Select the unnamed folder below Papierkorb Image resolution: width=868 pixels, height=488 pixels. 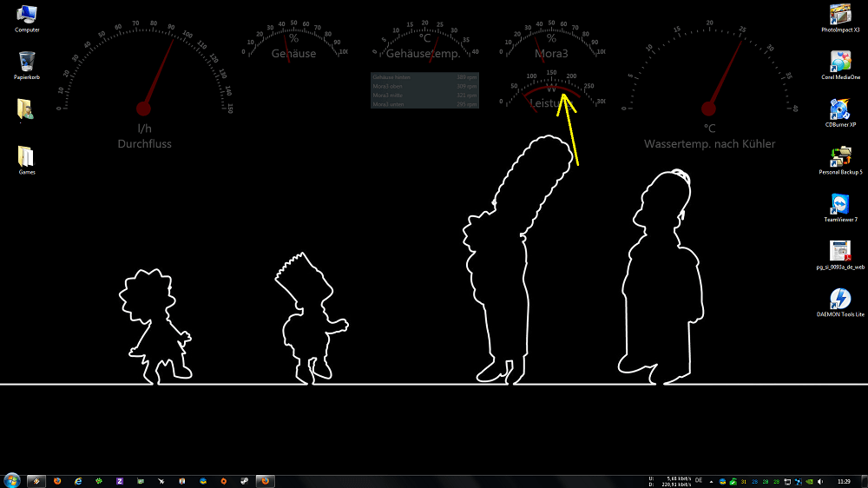(25, 109)
